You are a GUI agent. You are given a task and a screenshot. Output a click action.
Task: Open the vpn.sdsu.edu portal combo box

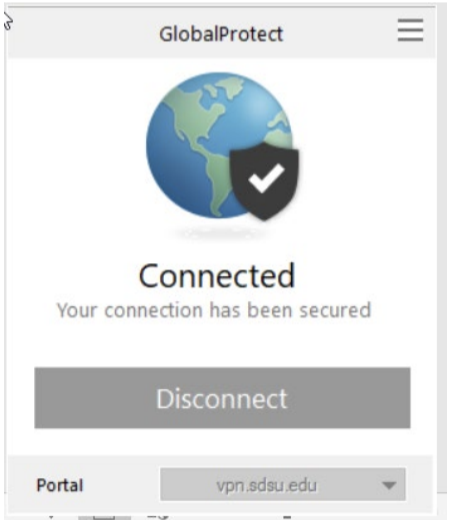(x=283, y=484)
